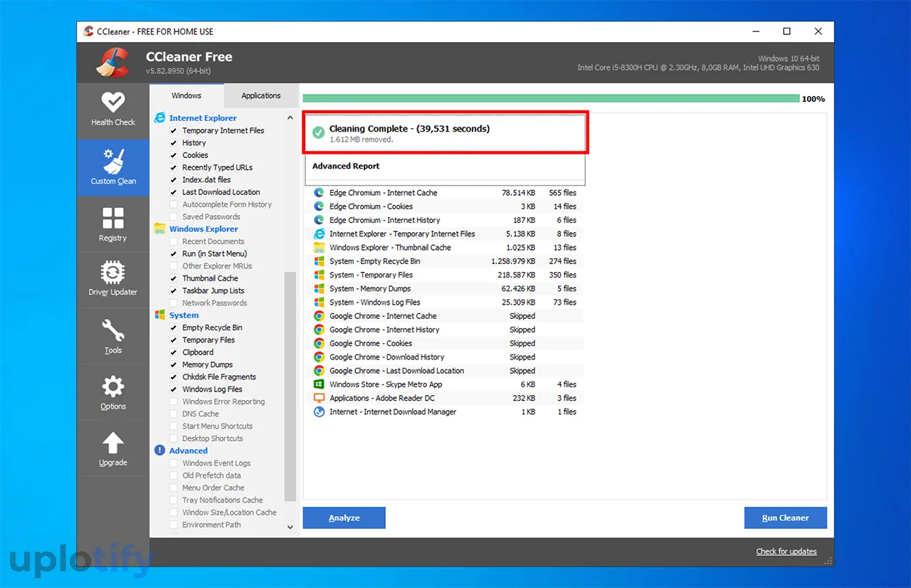Click the Internet Explorer category icon

(160, 118)
